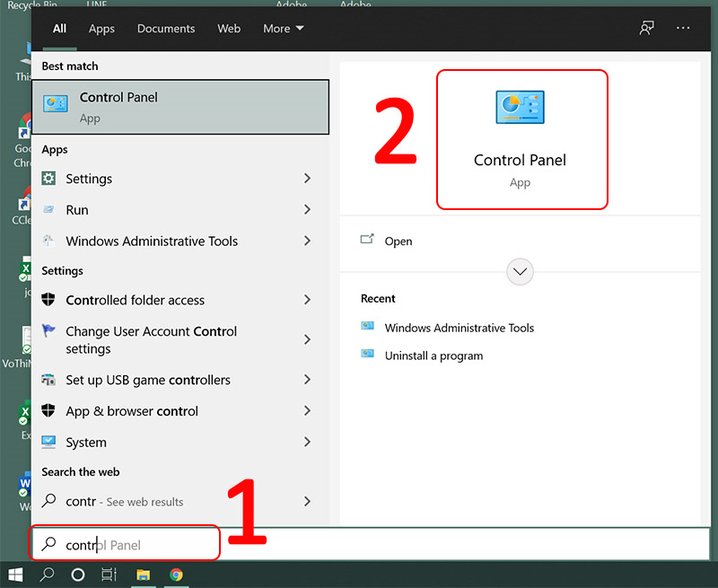The image size is (718, 588).
Task: Click the Run app icon
Action: (49, 210)
